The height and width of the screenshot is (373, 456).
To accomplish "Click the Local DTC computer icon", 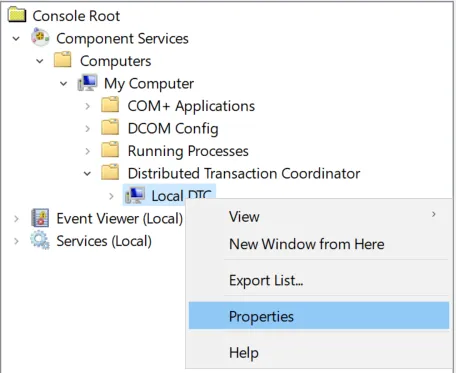I will (x=135, y=195).
